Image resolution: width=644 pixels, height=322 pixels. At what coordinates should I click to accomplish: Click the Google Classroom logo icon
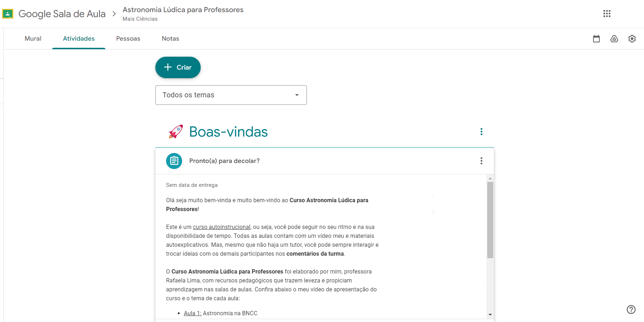[x=8, y=14]
